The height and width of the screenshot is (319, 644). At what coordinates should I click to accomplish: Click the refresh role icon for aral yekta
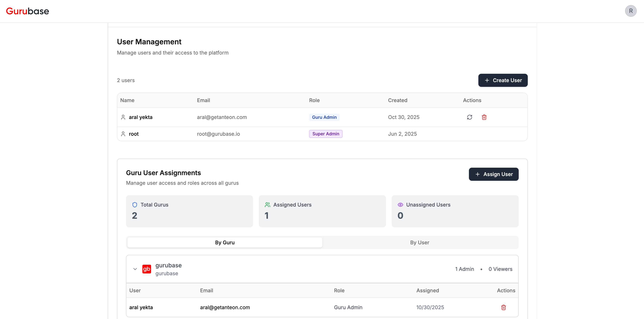tap(469, 117)
